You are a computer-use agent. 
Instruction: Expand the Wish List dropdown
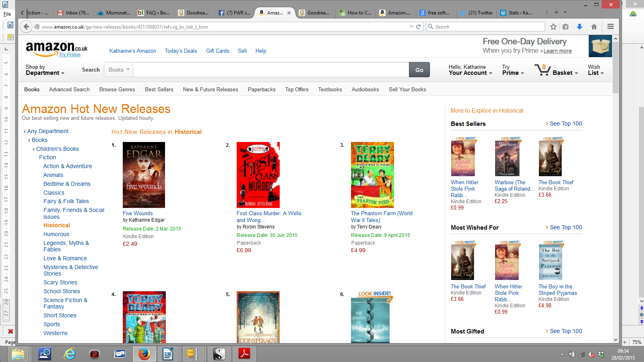point(596,70)
